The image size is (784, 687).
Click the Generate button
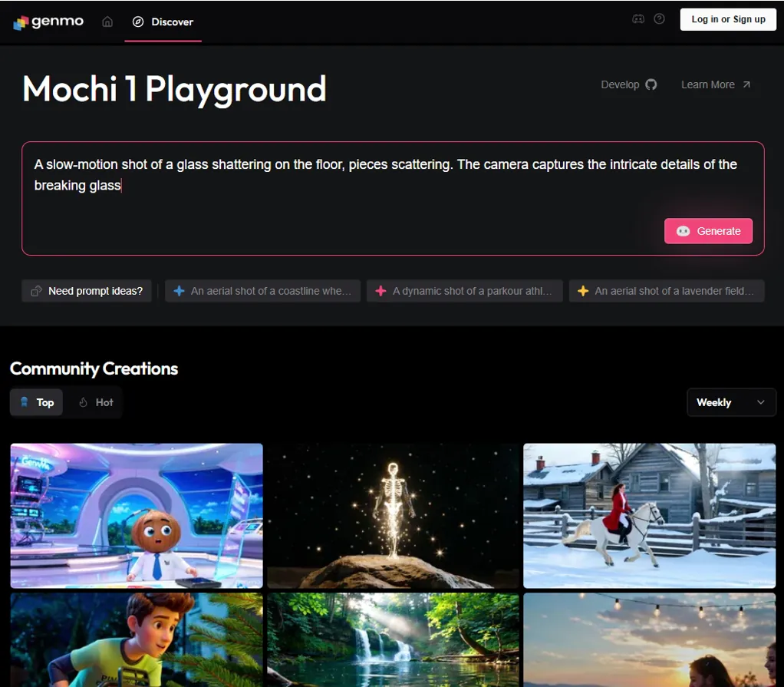[708, 231]
